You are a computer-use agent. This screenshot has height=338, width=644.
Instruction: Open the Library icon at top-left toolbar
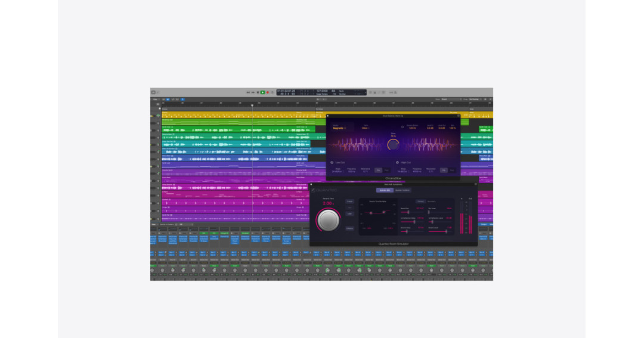pyautogui.click(x=153, y=92)
